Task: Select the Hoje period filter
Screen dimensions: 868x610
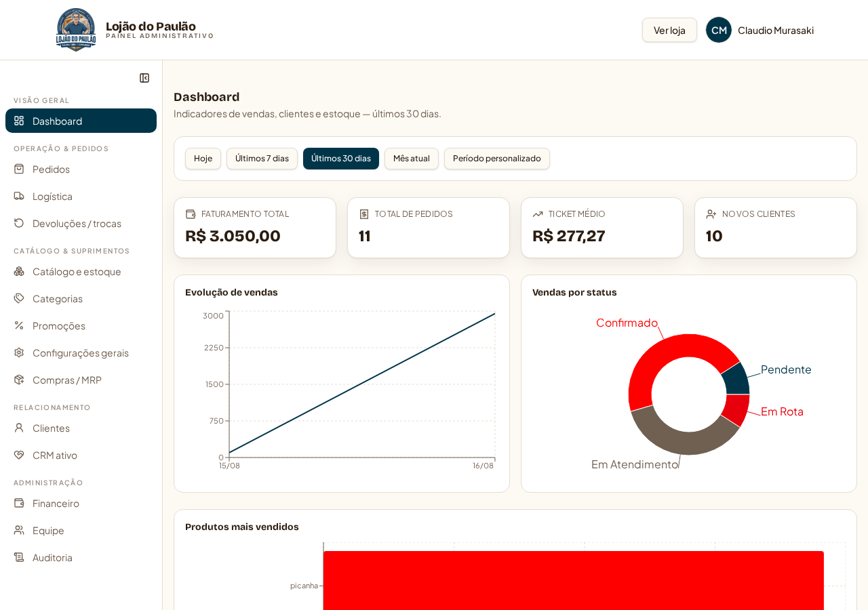Action: click(203, 159)
